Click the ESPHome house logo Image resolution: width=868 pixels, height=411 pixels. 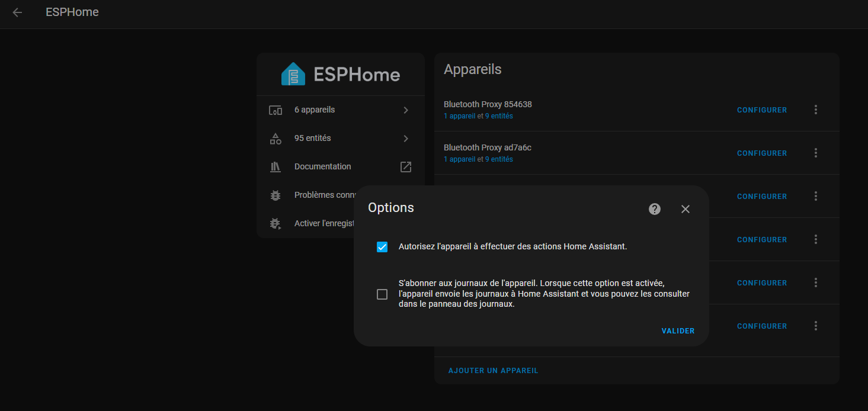293,74
